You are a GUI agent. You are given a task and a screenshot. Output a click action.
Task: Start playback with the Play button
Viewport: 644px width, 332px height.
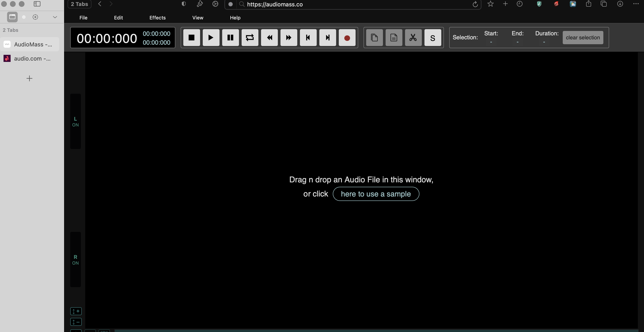coord(211,38)
